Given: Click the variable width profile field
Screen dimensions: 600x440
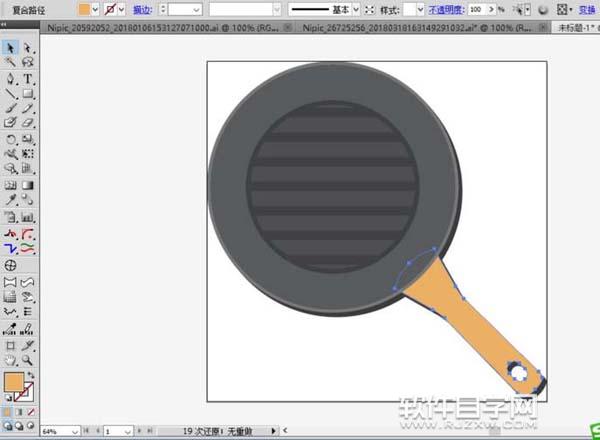Looking at the screenshot, I should 245,9.
